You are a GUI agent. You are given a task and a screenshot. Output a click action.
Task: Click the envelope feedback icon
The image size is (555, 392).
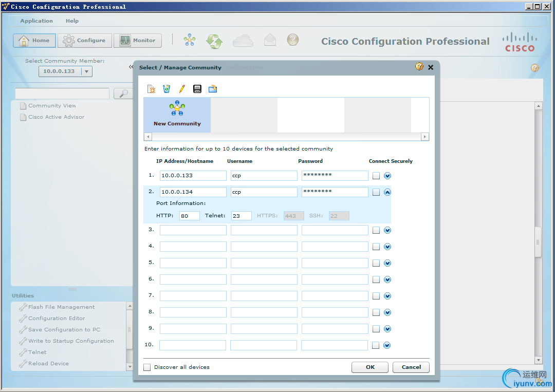click(x=270, y=40)
